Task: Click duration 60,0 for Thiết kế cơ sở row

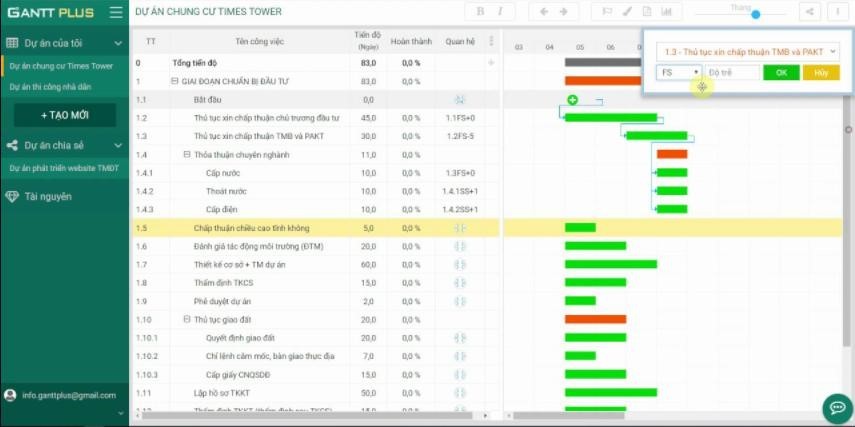Action: pyautogui.click(x=369, y=264)
